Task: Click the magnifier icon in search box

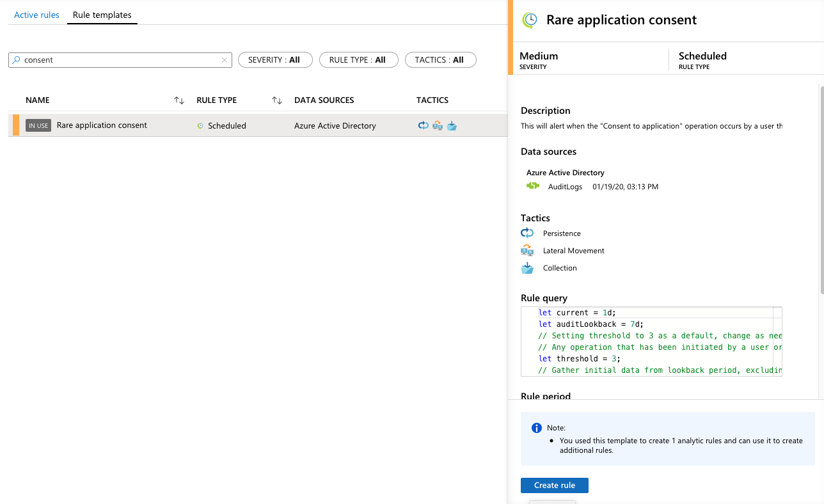Action: pyautogui.click(x=17, y=60)
